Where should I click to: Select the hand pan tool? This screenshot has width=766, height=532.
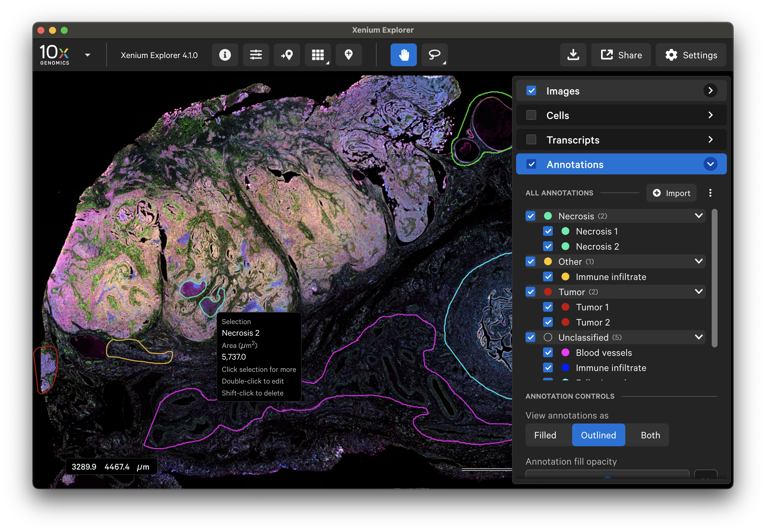[x=403, y=55]
